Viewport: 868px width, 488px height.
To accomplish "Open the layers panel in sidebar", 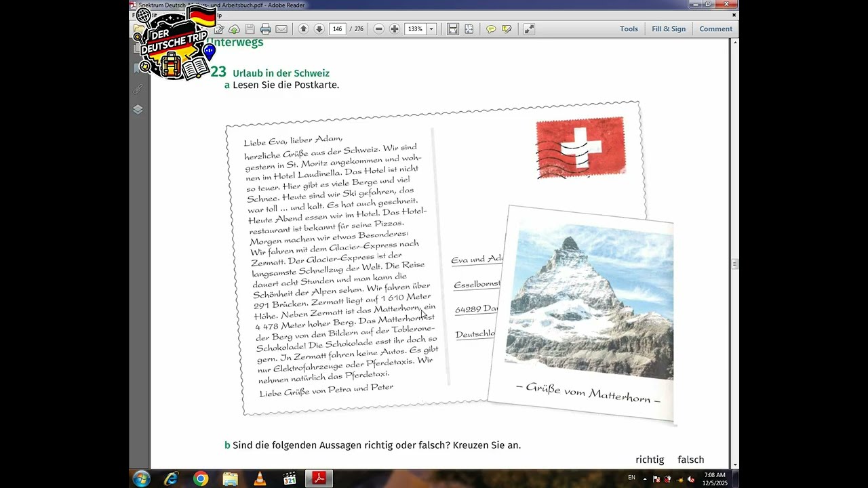I will point(138,109).
